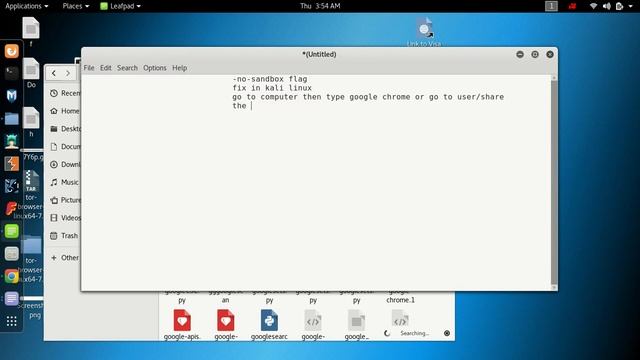Click the workspace indicator '1'

pos(551,6)
